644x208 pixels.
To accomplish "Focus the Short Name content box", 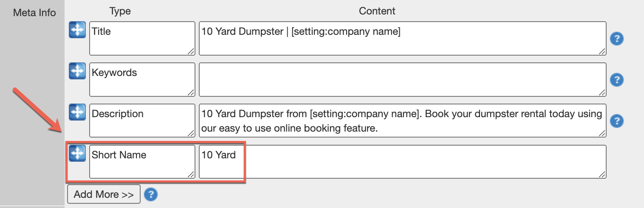I will click(402, 162).
